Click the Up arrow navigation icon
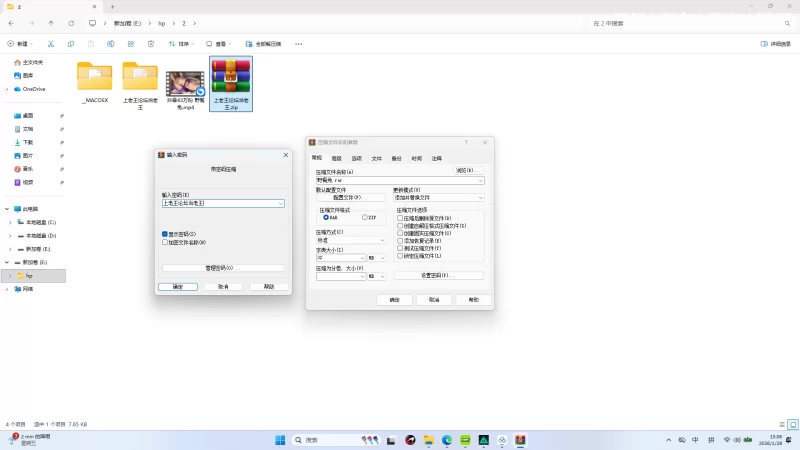The image size is (800, 450). point(50,23)
